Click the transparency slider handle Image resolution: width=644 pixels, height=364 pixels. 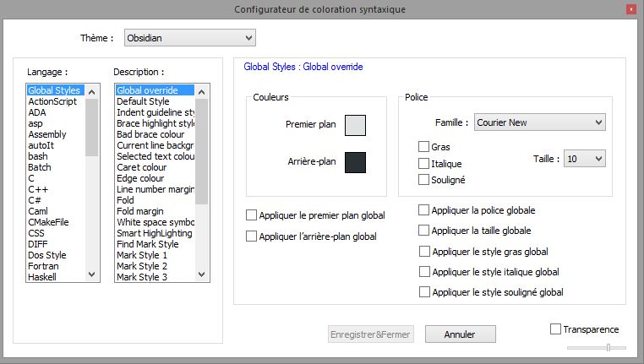pos(608,347)
